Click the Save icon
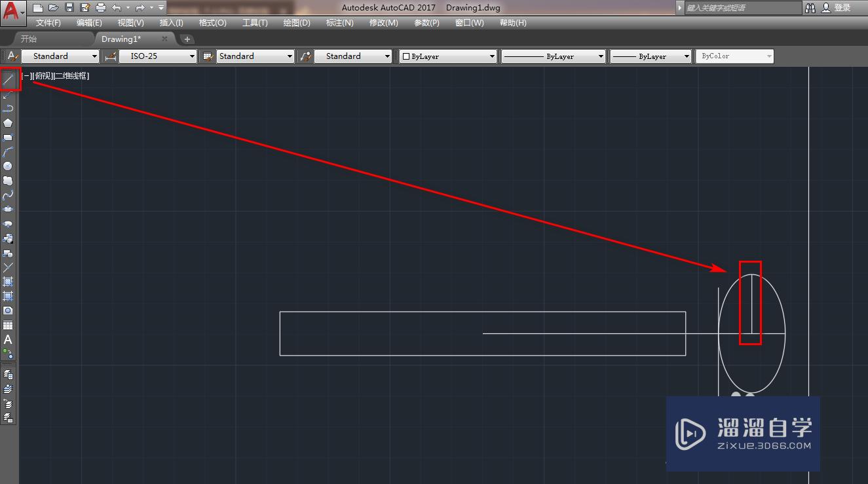The width and height of the screenshot is (868, 484). 69,8
